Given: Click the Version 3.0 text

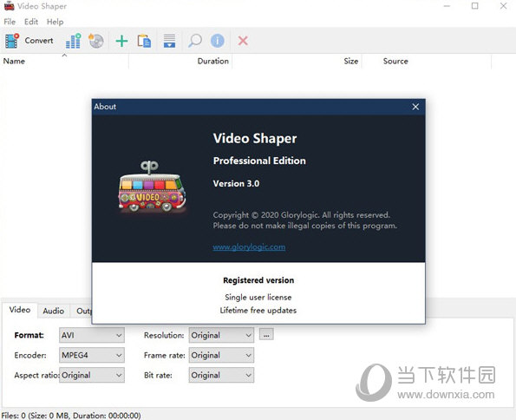Looking at the screenshot, I should tap(236, 183).
